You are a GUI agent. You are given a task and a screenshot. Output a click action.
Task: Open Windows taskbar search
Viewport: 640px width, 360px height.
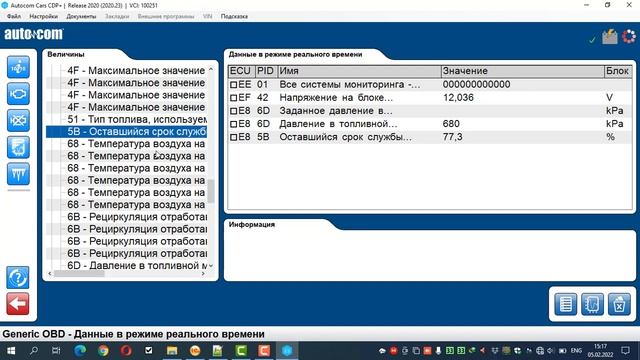[x=34, y=351]
